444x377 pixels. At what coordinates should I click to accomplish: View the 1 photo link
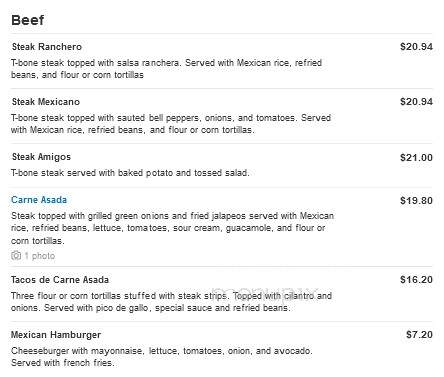(x=40, y=256)
